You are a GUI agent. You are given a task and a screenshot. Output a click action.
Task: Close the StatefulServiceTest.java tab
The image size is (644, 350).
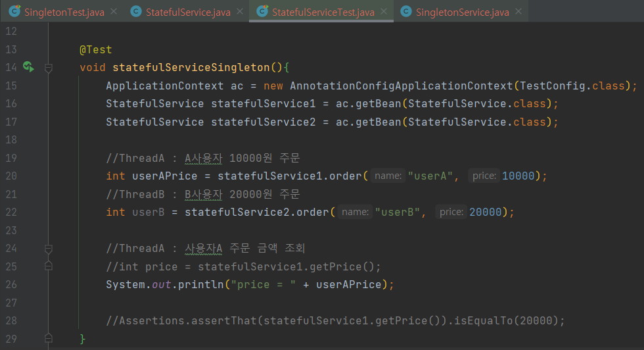click(384, 12)
